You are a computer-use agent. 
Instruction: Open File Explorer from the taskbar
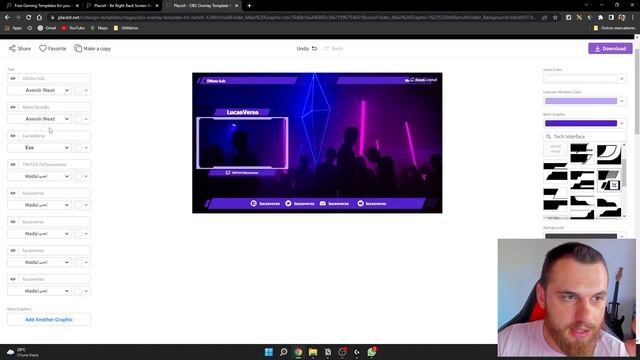(x=313, y=352)
